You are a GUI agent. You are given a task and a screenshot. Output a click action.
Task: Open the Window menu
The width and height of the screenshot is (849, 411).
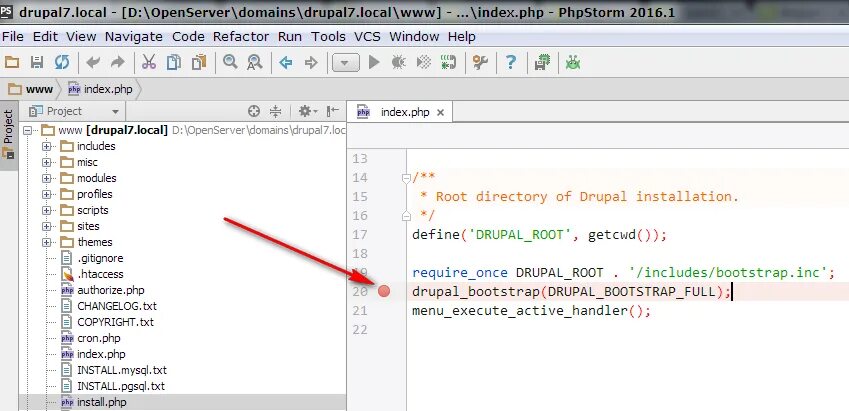pyautogui.click(x=414, y=36)
